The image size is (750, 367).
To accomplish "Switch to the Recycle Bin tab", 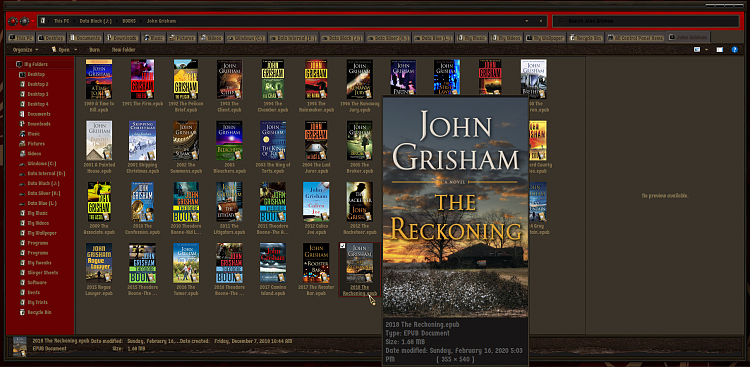I will coord(585,38).
